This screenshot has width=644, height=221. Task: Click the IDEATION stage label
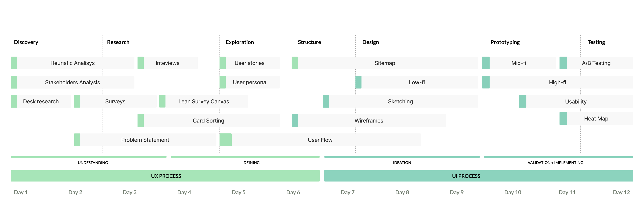[402, 163]
